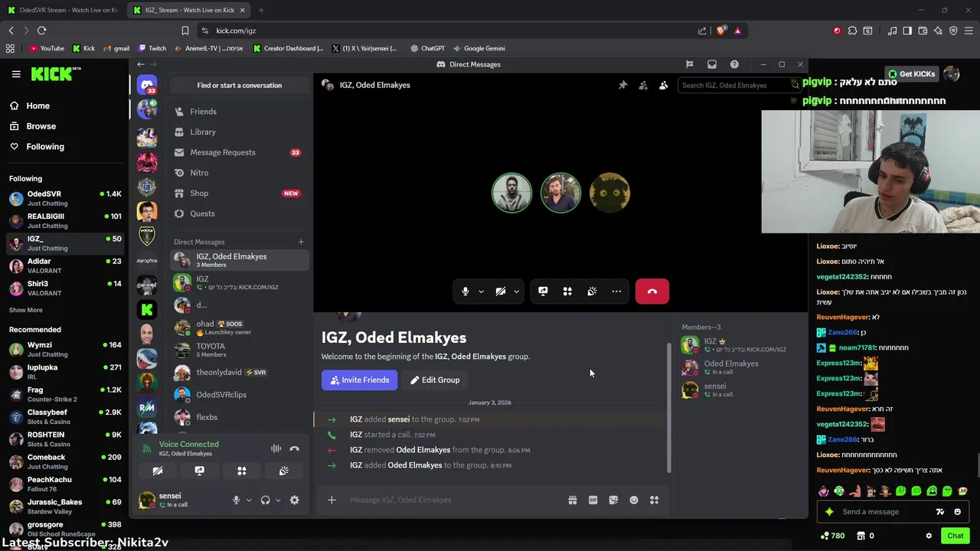
Task: Open pinned messages in Discord header
Action: tap(622, 85)
